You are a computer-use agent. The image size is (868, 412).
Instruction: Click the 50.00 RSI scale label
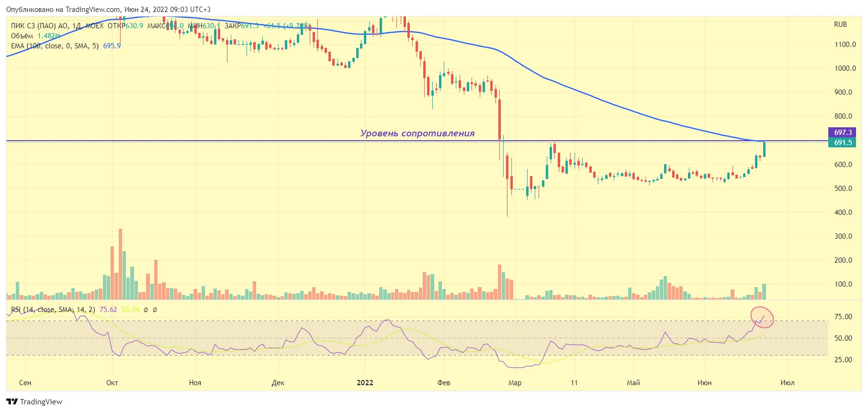[x=843, y=338]
